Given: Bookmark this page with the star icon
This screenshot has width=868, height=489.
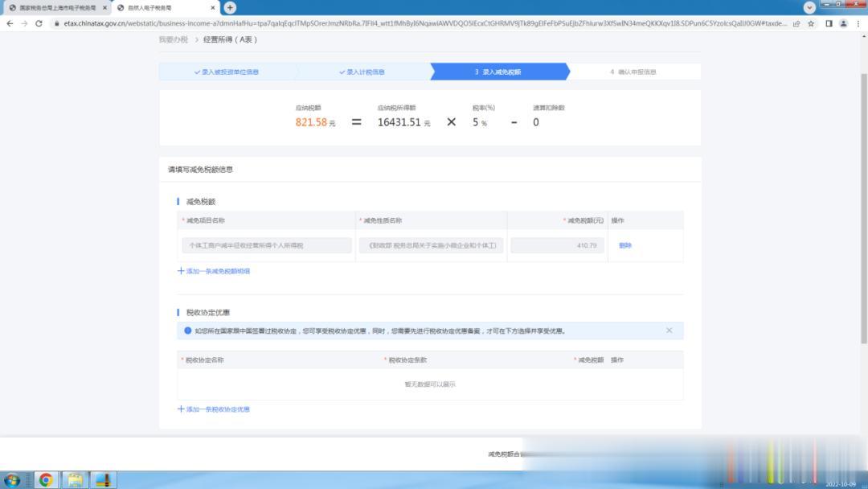Looking at the screenshot, I should click(x=811, y=23).
